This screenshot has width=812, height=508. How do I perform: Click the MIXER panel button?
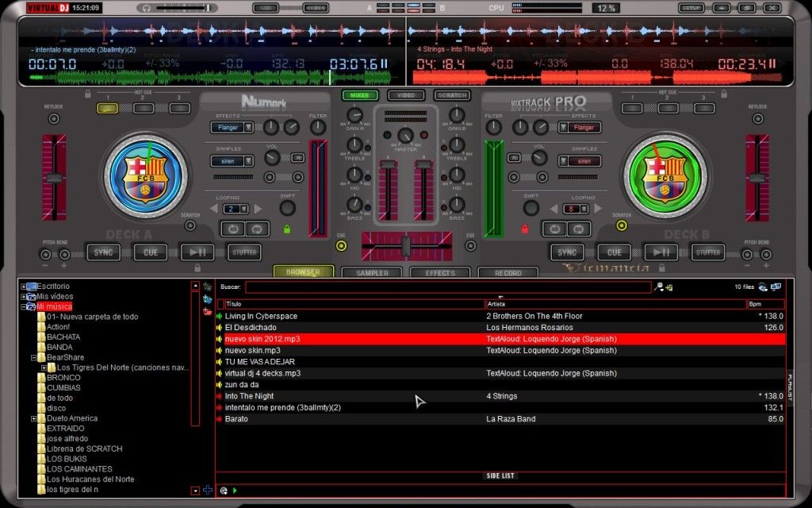pos(359,95)
